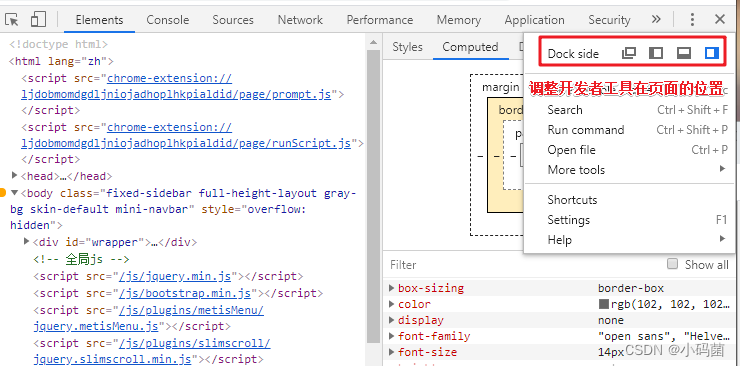
Task: Open the more tabs double-chevron
Action: [x=656, y=19]
